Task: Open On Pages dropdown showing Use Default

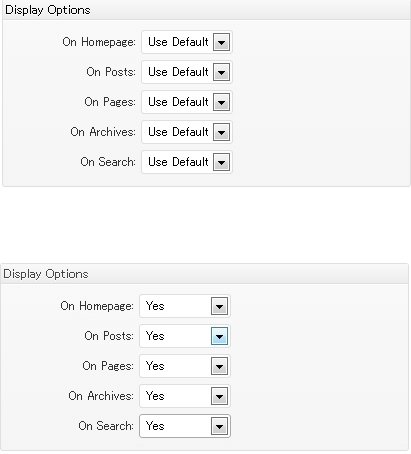Action: coord(187,102)
